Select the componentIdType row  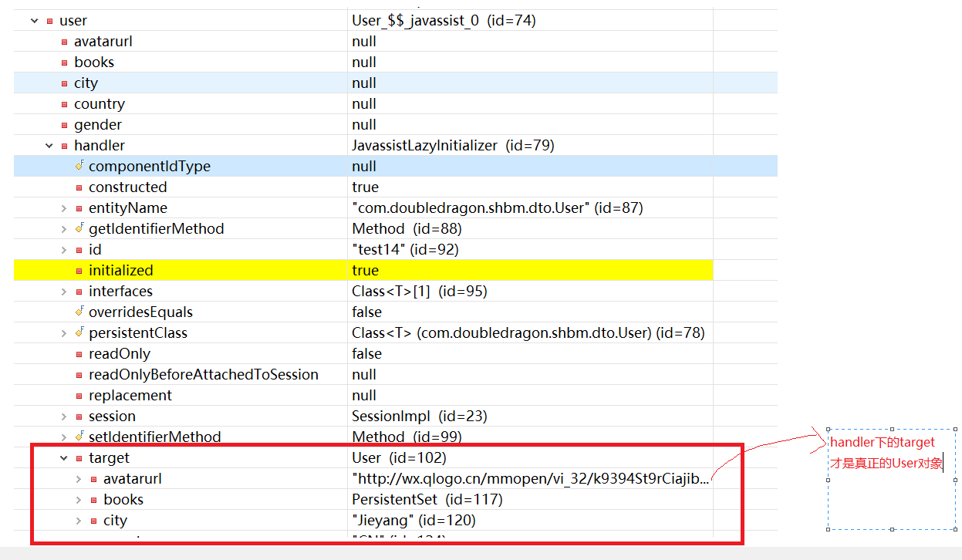(x=395, y=166)
